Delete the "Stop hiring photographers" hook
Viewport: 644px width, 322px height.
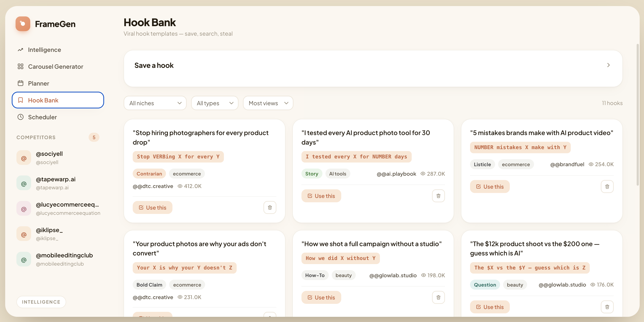(x=270, y=207)
